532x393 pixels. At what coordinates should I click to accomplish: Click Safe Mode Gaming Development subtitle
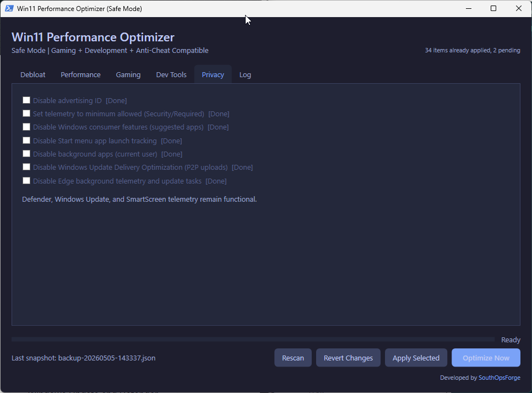(x=110, y=51)
